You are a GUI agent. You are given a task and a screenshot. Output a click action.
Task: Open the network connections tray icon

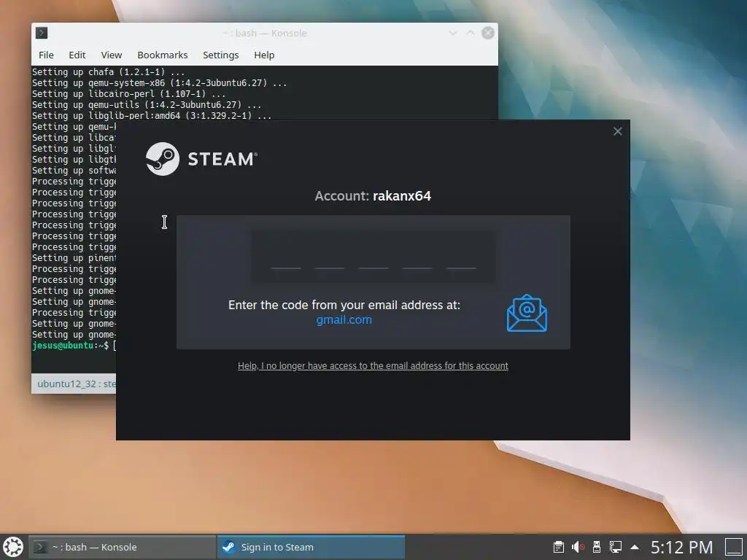pos(616,547)
